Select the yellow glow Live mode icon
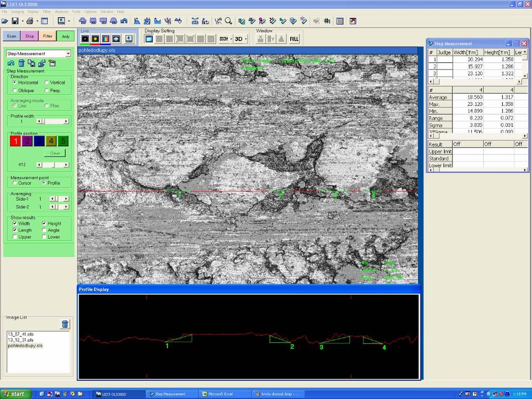The image size is (532, 399). coord(95,39)
